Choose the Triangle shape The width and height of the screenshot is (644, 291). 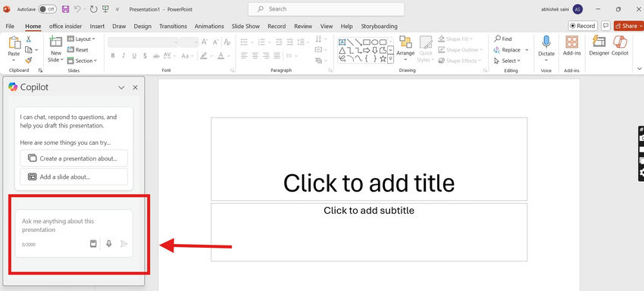(342, 50)
